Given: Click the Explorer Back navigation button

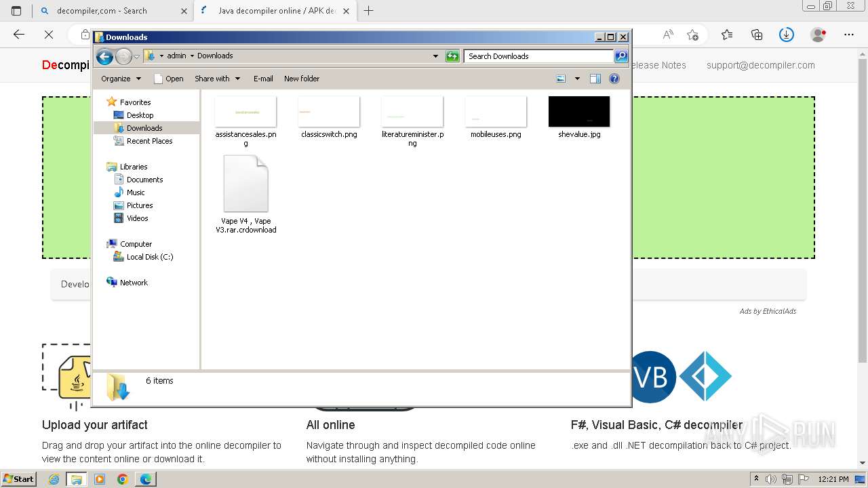Looking at the screenshot, I should pyautogui.click(x=104, y=56).
